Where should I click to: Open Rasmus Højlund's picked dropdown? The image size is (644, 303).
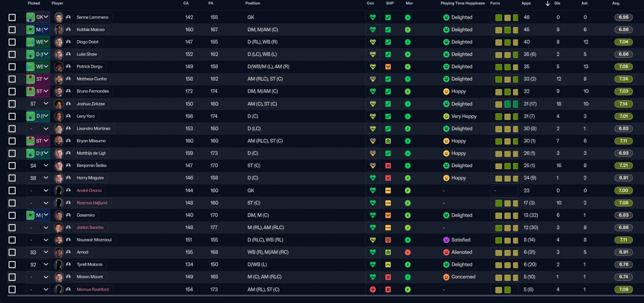(38, 203)
